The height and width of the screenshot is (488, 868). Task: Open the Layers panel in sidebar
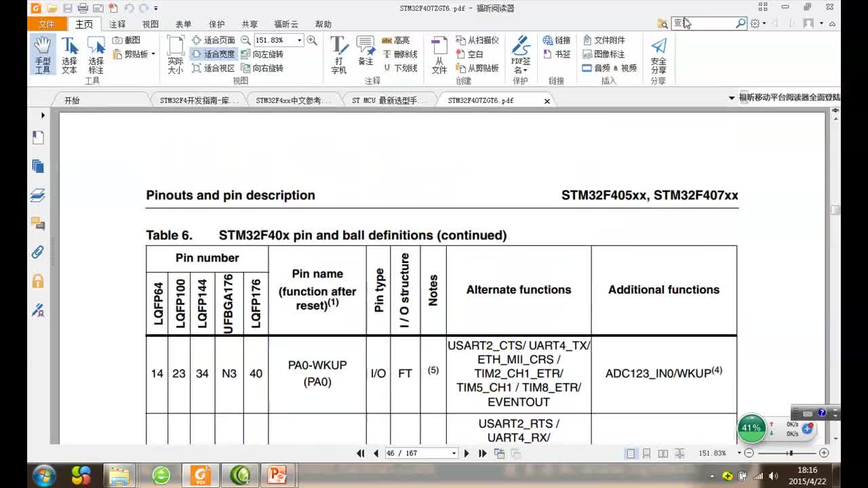(x=38, y=195)
